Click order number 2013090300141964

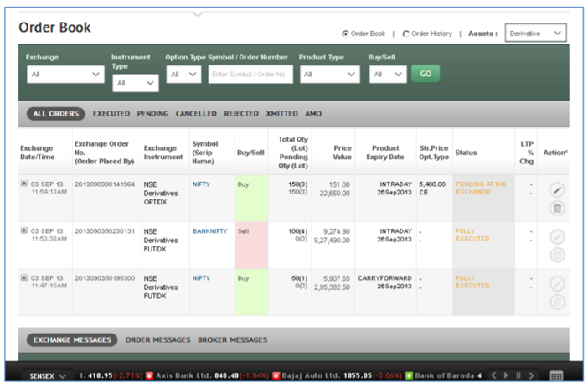pos(105,184)
